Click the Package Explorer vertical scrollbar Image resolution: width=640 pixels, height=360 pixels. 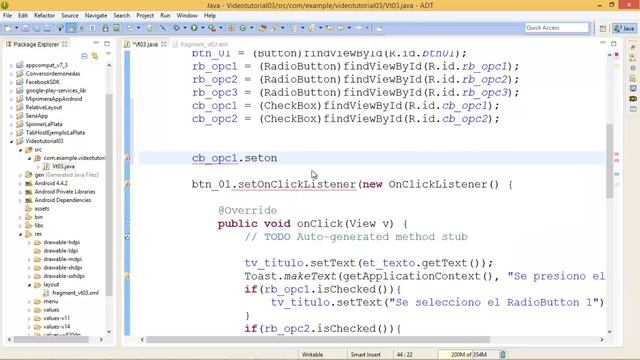click(x=109, y=195)
